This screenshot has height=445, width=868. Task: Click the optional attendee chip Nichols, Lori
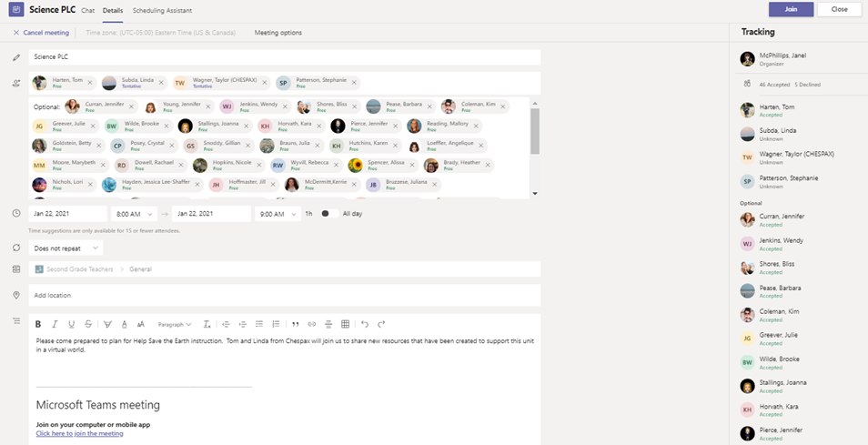tap(64, 185)
